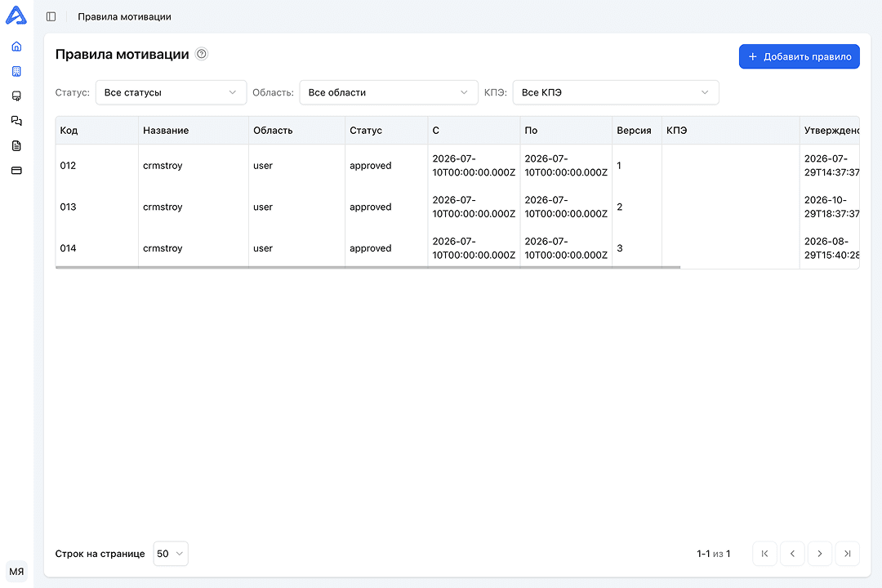Screen dimensions: 882x588
Task: Open the building icon in sidebar
Action: (x=16, y=72)
